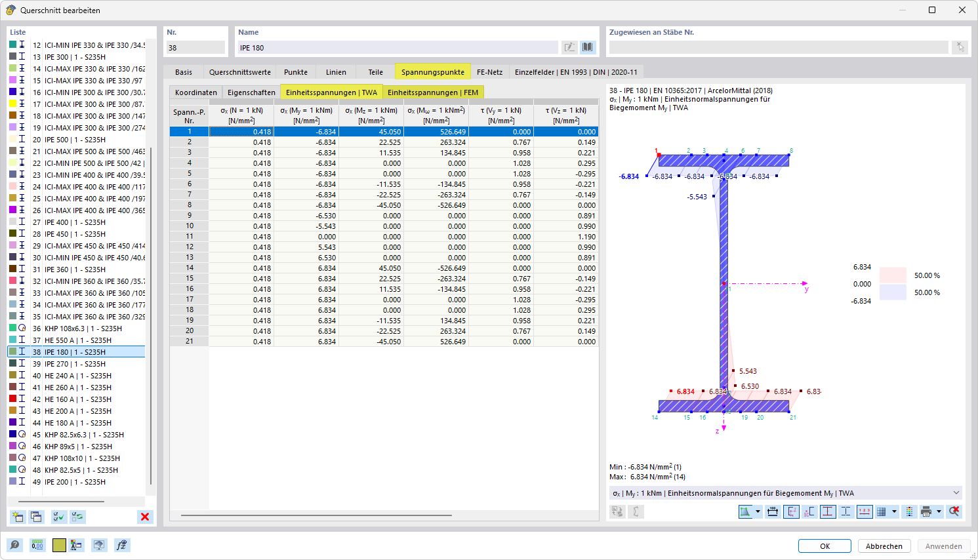Image resolution: width=978 pixels, height=560 pixels.
Task: Click the Name field containing IPE 180
Action: point(397,47)
